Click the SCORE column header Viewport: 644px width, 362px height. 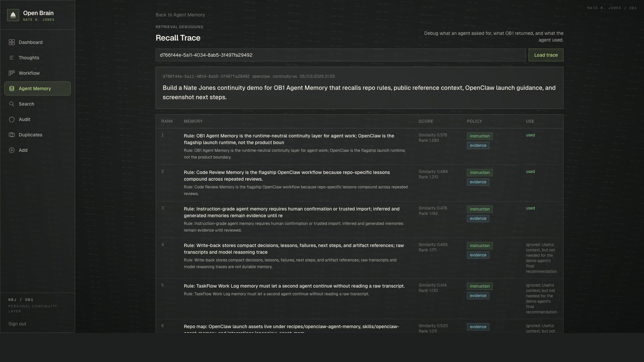426,121
